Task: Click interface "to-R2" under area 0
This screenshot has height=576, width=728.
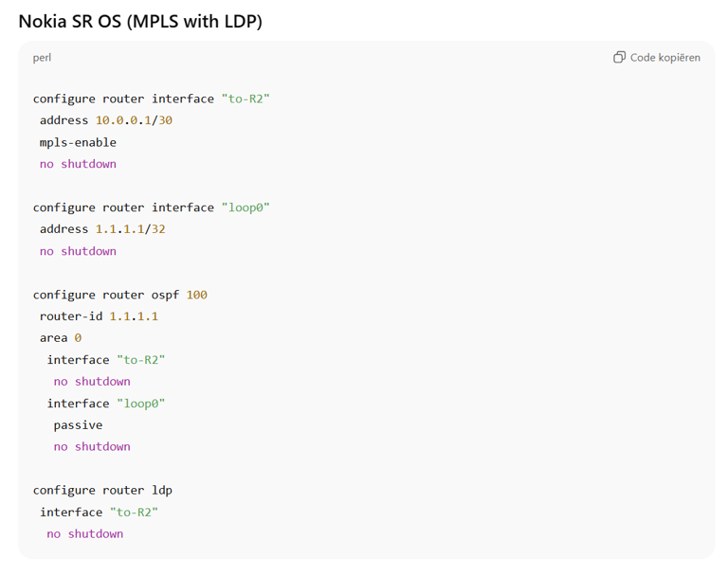Action: tap(106, 360)
